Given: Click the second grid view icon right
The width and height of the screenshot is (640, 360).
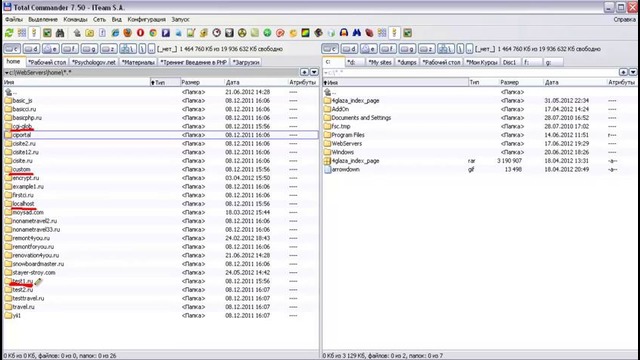Looking at the screenshot, I should point(382,33).
